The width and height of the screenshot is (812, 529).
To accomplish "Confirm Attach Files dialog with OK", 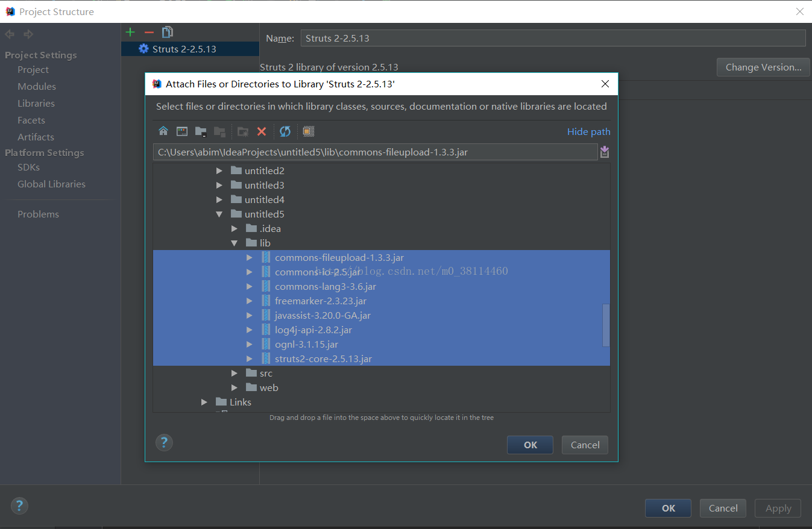I will pyautogui.click(x=530, y=445).
